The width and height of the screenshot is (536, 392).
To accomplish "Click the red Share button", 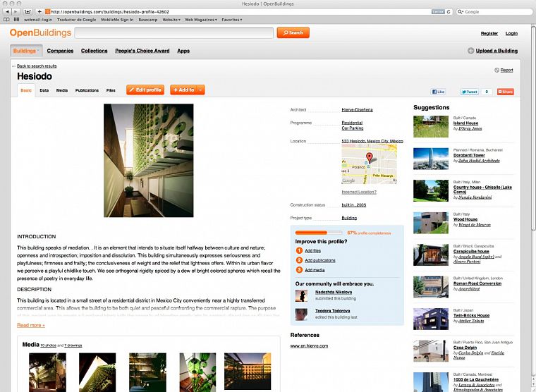I will 505,92.
